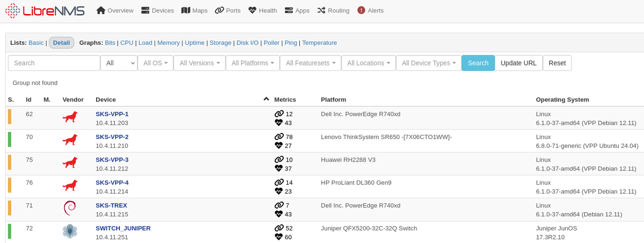Viewport: 644px width, 243px height.
Task: Show the Poller graphs
Action: click(272, 43)
